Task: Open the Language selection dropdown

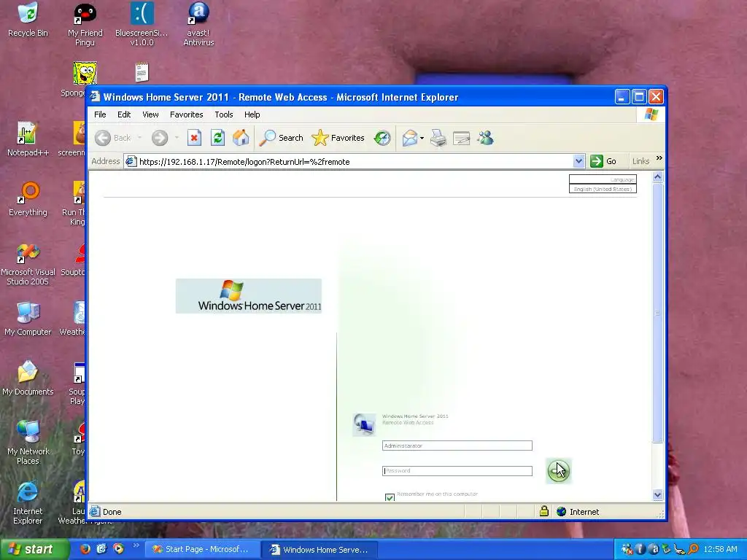Action: 603,189
